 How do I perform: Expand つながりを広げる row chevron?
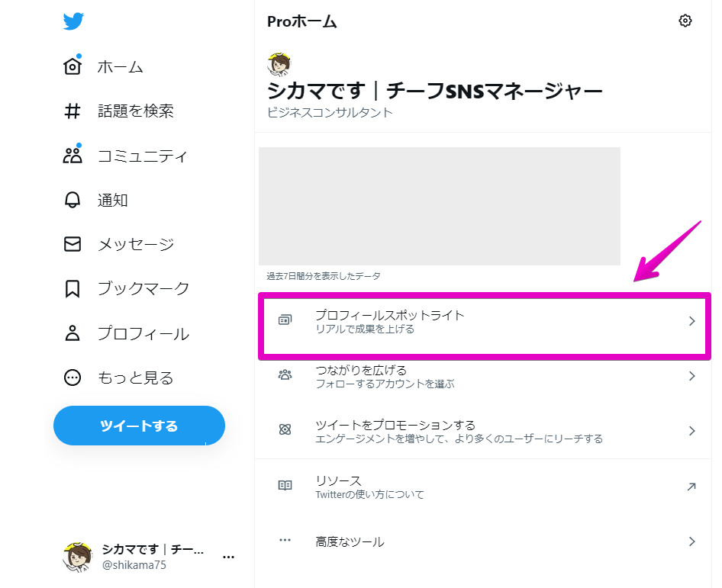pos(691,376)
